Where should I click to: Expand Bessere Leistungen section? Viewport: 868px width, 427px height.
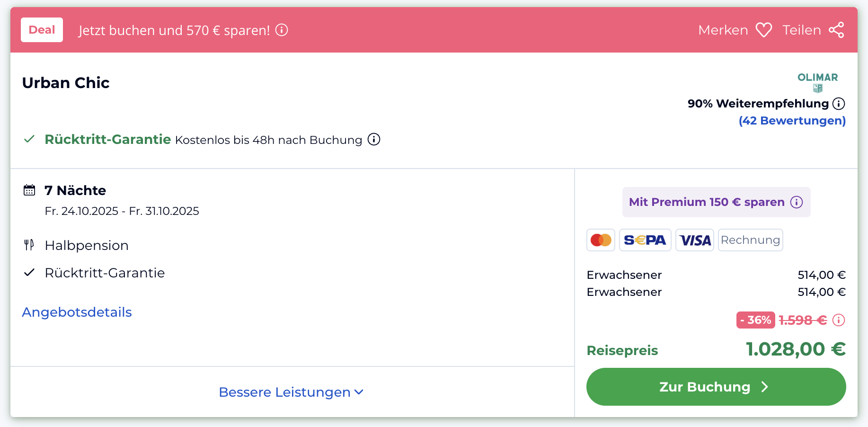(284, 392)
